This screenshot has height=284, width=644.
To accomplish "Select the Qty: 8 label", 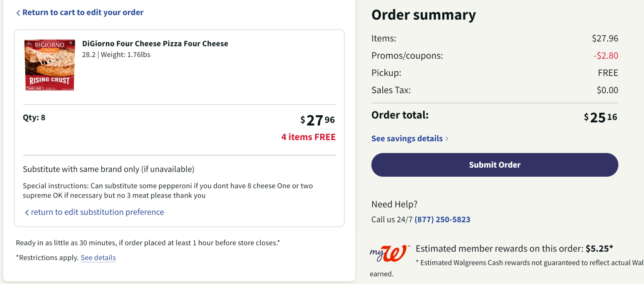I will pos(34,117).
